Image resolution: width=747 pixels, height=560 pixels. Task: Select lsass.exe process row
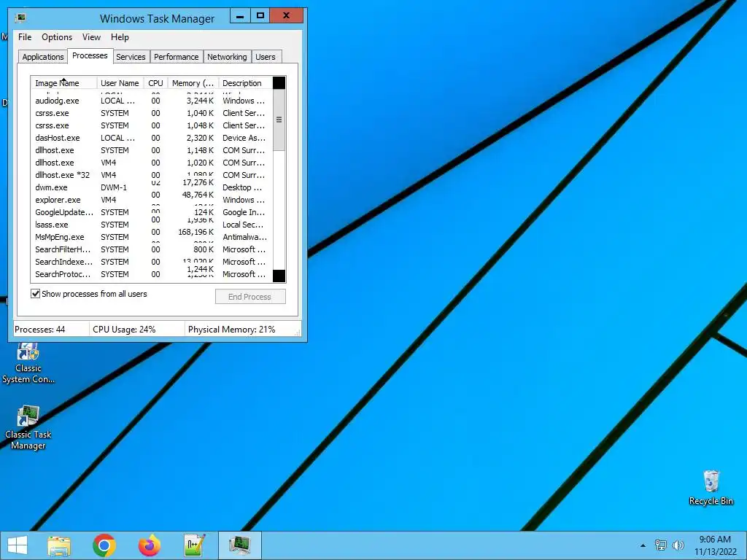click(152, 225)
